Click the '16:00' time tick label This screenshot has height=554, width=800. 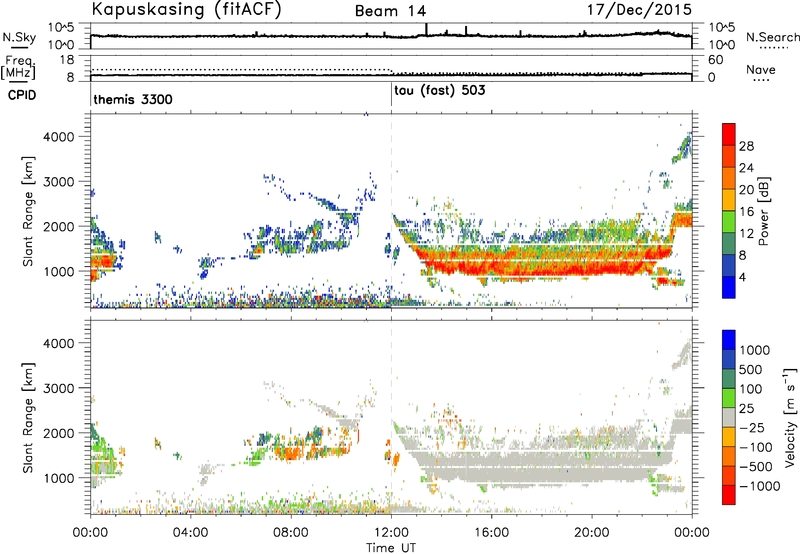pos(491,533)
